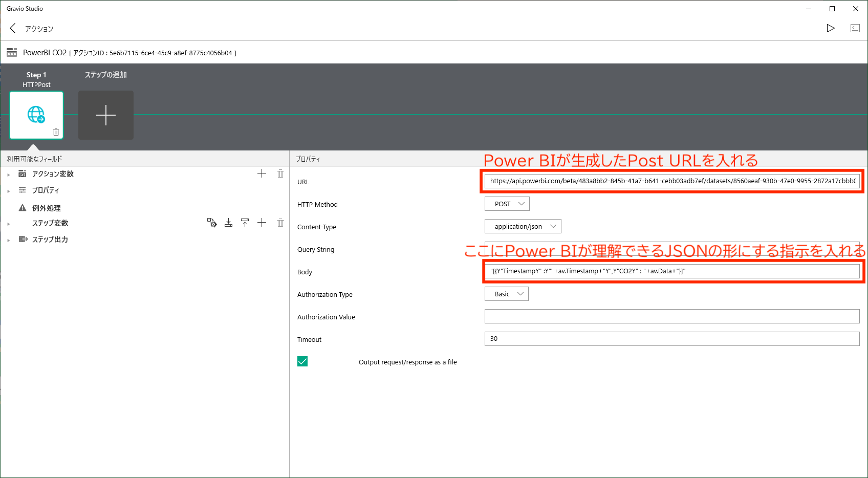The image size is (868, 478).
Task: Close the Gravio Studio window
Action: (856, 9)
